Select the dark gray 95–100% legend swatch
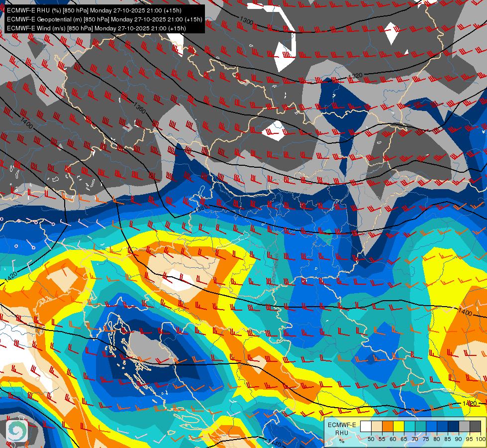The height and width of the screenshot is (448, 487). click(475, 427)
